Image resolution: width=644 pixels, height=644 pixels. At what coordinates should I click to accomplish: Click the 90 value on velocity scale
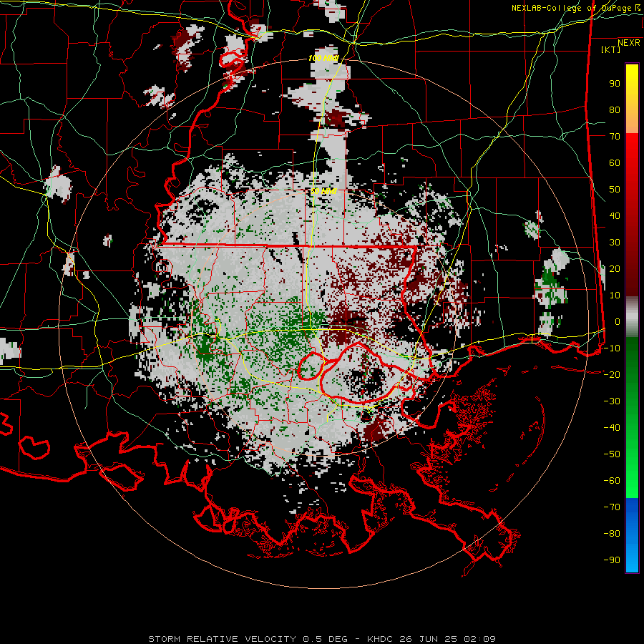pyautogui.click(x=615, y=84)
